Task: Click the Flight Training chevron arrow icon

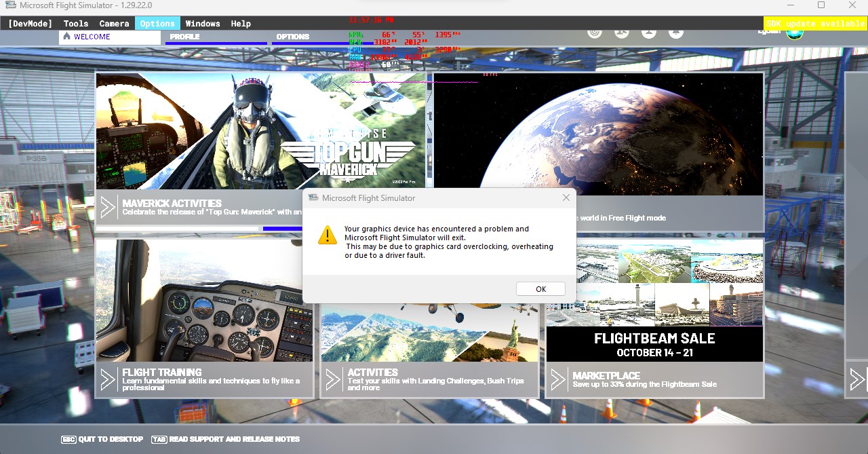Action: 108,379
